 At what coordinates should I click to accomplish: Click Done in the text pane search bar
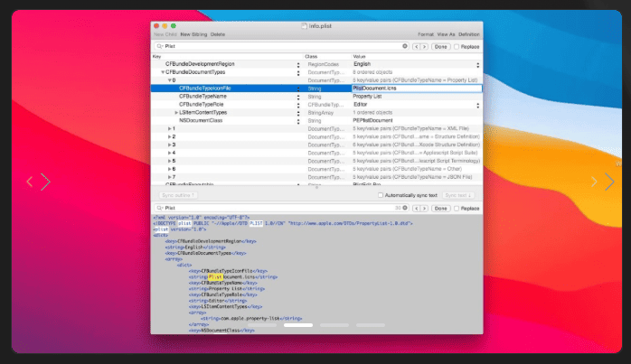coord(440,209)
